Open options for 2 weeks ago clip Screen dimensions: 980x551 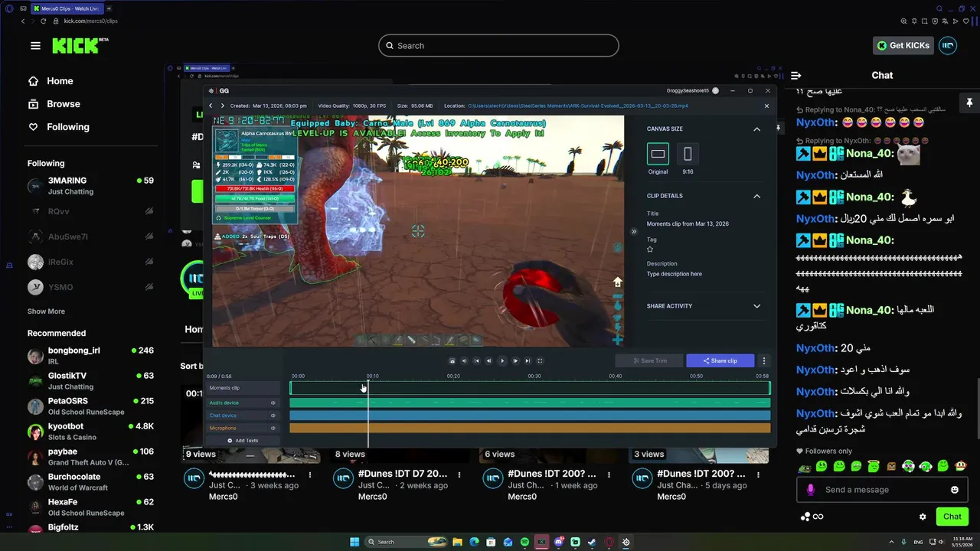[x=459, y=474]
